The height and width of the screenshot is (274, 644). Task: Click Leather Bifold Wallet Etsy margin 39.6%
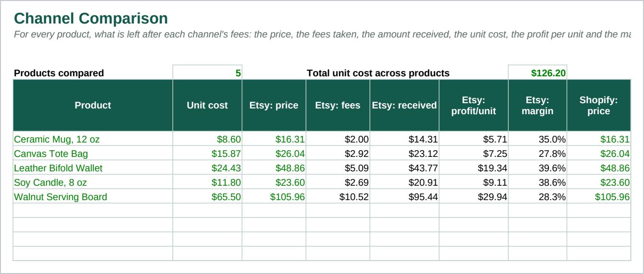[537, 168]
